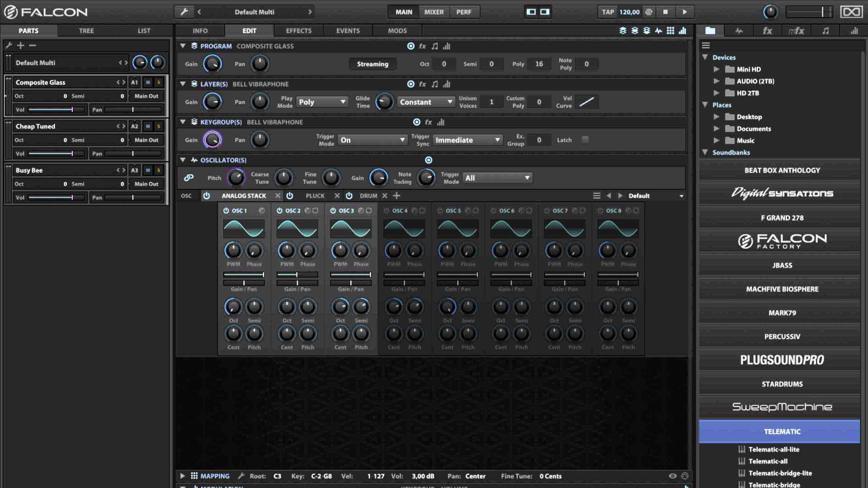
Task: Open Trigger Sync Immediate dropdown
Action: 467,140
